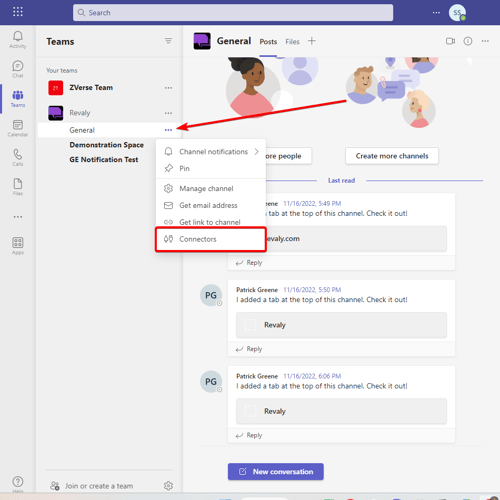Click timestamp 11/16/2022, 5:49 PM
This screenshot has height=500, width=500.
pos(312,203)
